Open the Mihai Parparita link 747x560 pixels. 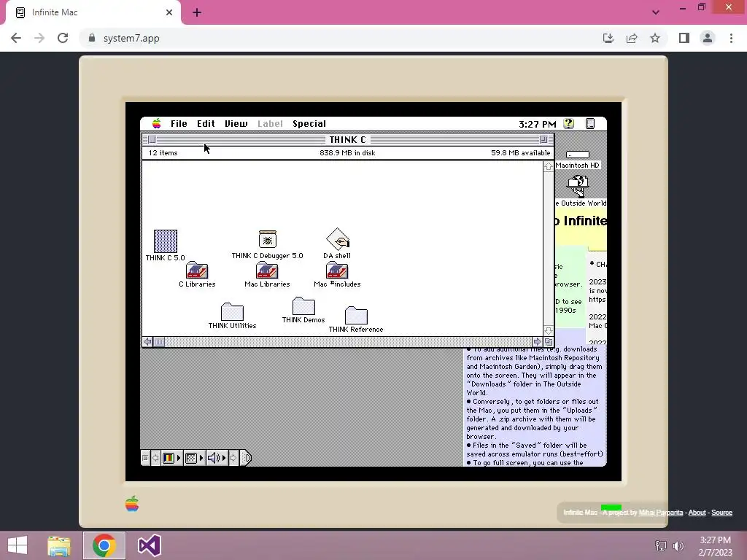(661, 513)
